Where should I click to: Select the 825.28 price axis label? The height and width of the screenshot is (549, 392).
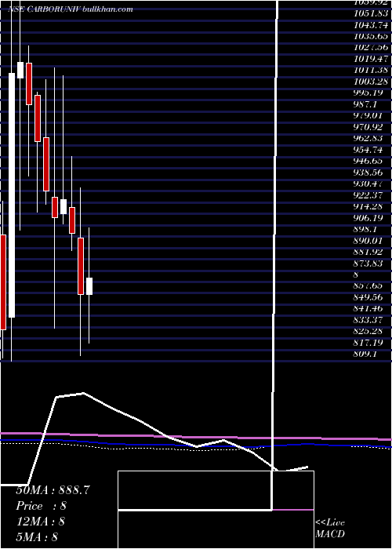[x=368, y=331]
